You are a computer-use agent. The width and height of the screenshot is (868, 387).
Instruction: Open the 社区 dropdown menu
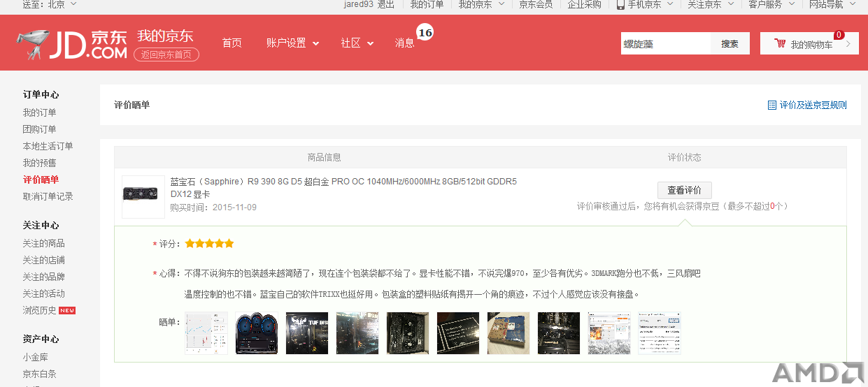357,43
